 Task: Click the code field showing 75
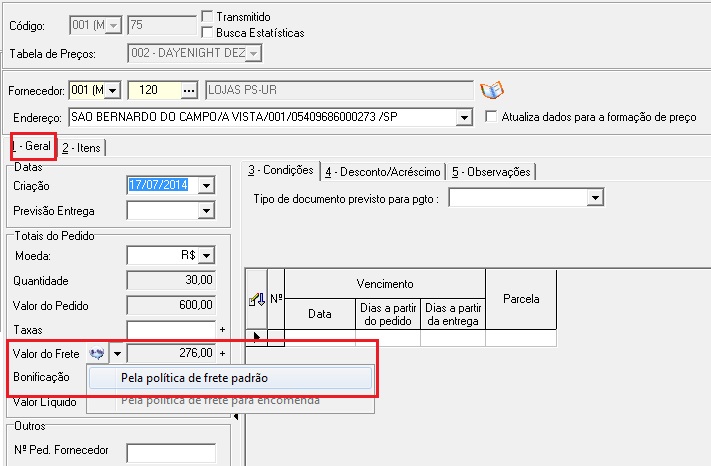point(162,25)
